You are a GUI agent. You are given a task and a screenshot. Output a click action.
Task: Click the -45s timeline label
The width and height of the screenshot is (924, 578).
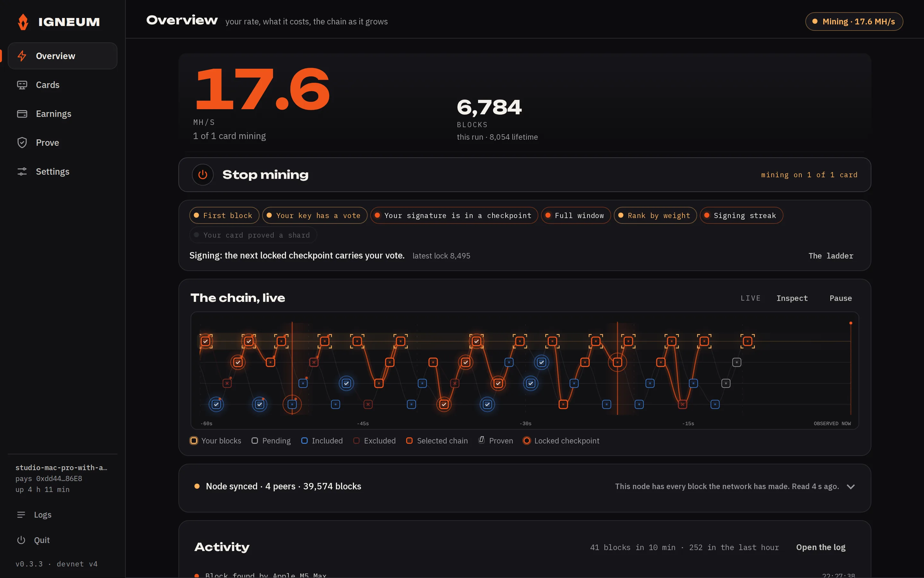[x=363, y=424]
